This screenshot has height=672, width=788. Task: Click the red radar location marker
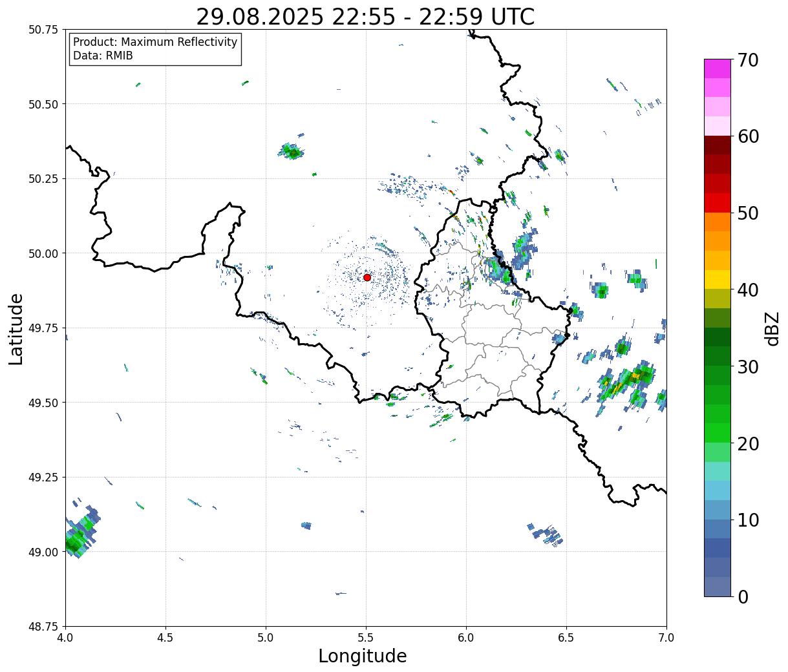click(367, 277)
